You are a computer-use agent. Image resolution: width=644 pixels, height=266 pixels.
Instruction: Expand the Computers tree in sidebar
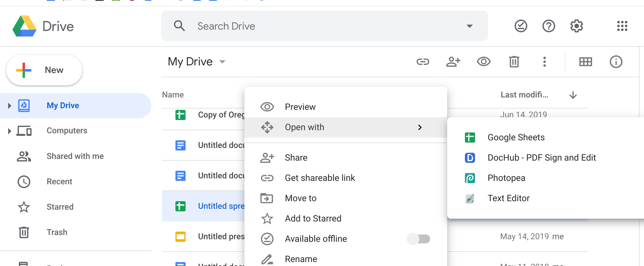click(10, 131)
